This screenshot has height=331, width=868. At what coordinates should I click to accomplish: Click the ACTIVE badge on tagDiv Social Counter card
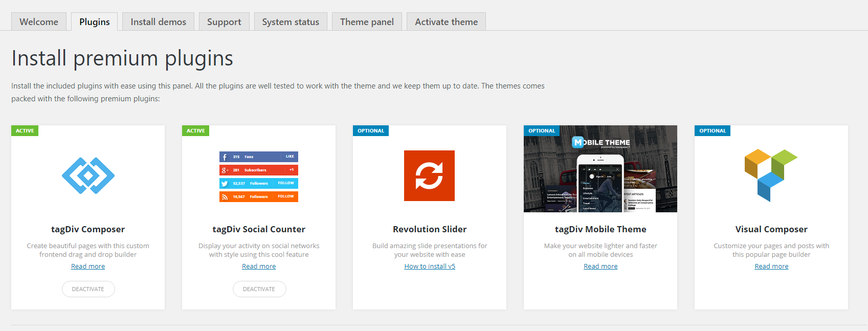(195, 130)
